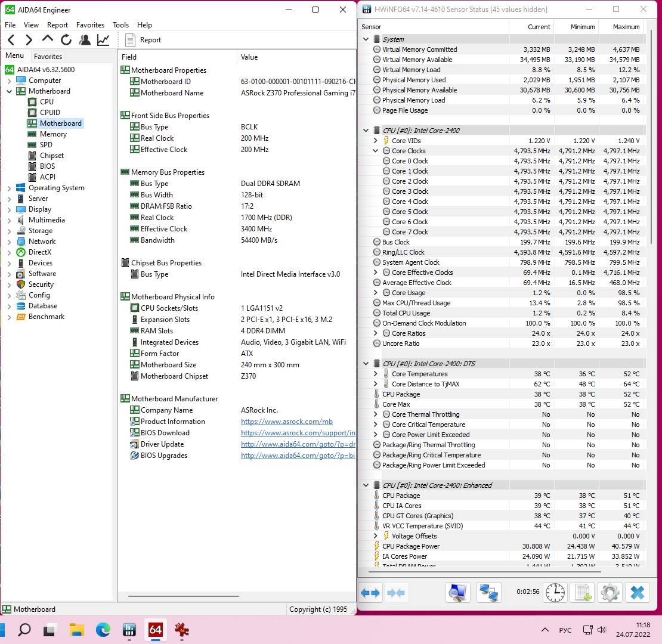Click Field column header in AIDA64
Screen dimensions: 662x644
[177, 57]
